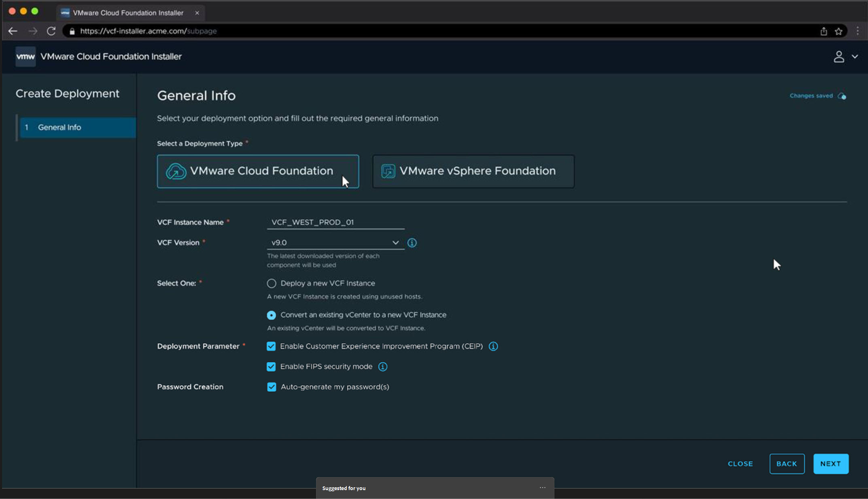Click the VMware Cloud Foundation deployment type icon

(175, 171)
